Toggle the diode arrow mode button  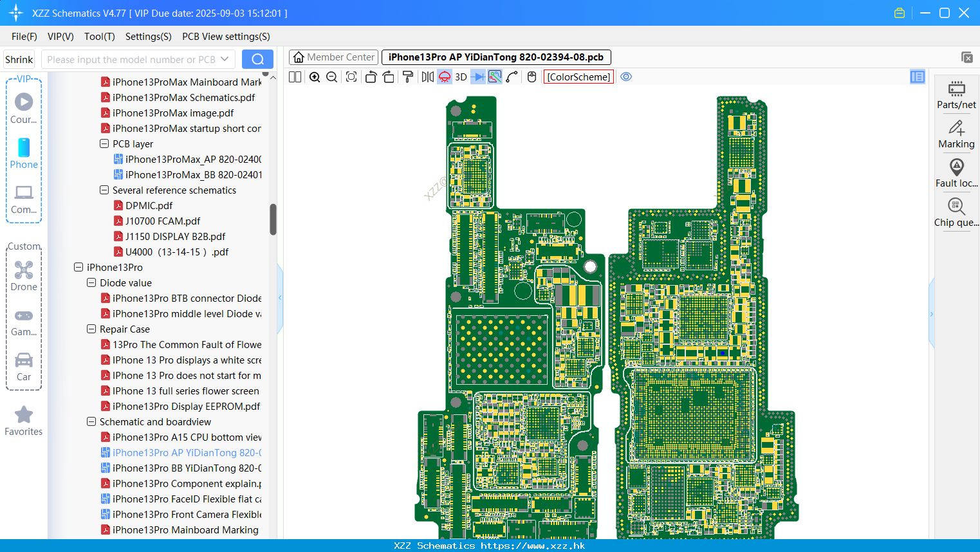click(478, 77)
